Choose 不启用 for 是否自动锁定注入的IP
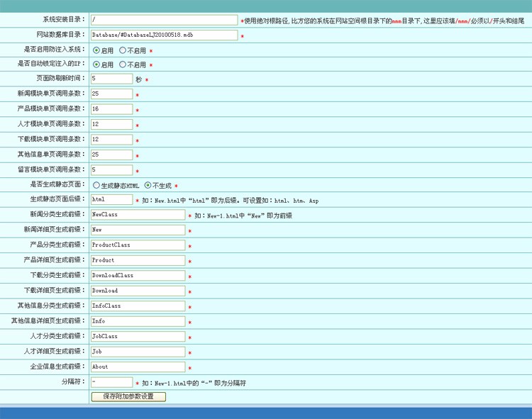The width and height of the screenshot is (532, 419). pyautogui.click(x=123, y=65)
